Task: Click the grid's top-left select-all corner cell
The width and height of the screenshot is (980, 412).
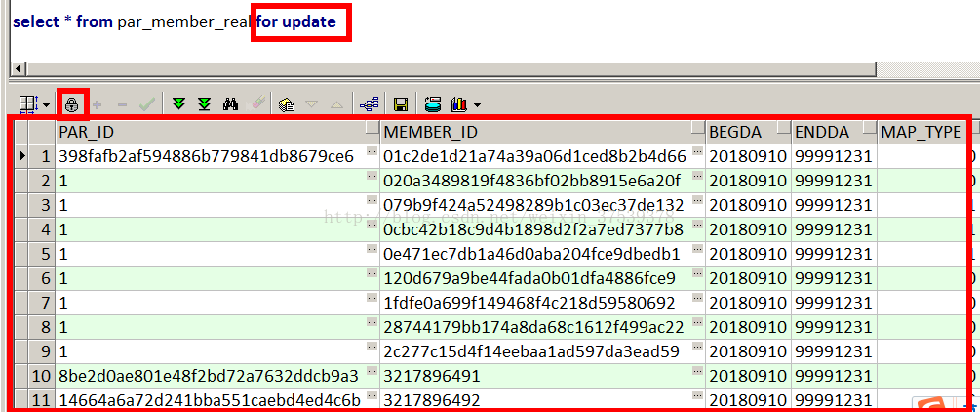Action: tap(21, 132)
